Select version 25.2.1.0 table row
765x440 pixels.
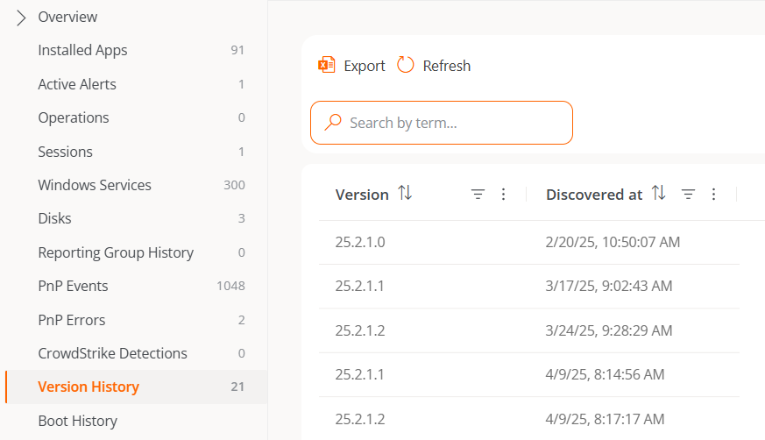[530, 242]
